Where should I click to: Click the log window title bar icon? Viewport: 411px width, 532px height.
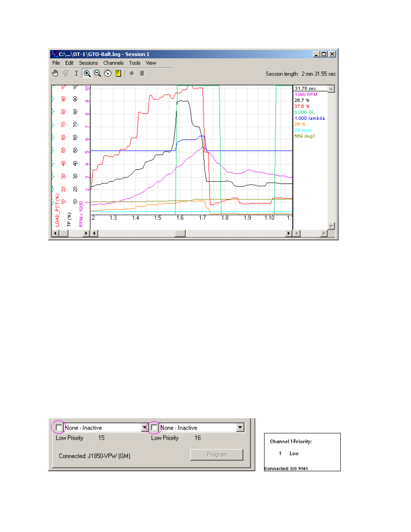pyautogui.click(x=54, y=54)
